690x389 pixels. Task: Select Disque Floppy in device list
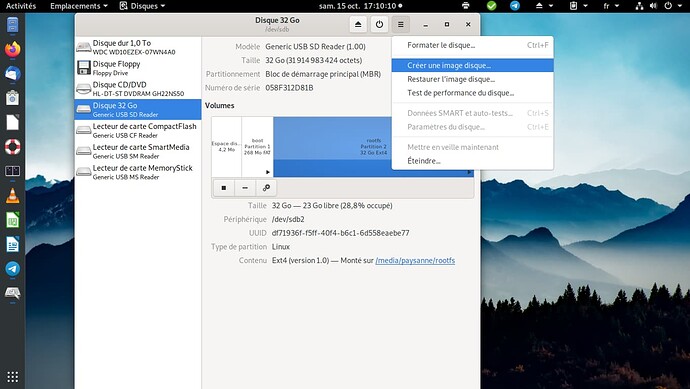[x=138, y=68]
